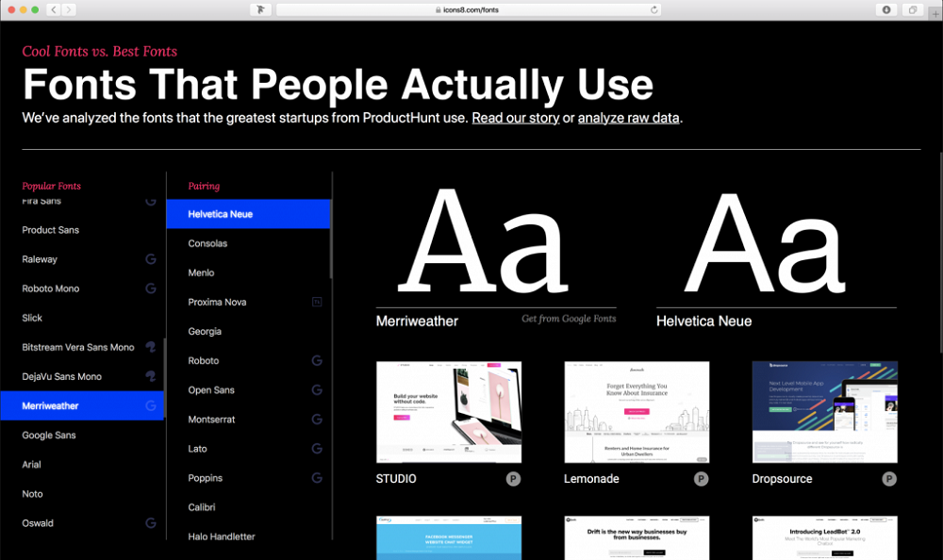
Task: Click the Popular Fonts list scrollbar thumb
Action: tap(165, 379)
